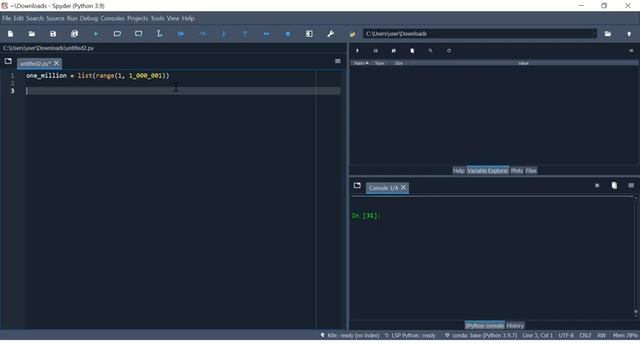Remove all variables from the console toolbar

click(x=614, y=186)
